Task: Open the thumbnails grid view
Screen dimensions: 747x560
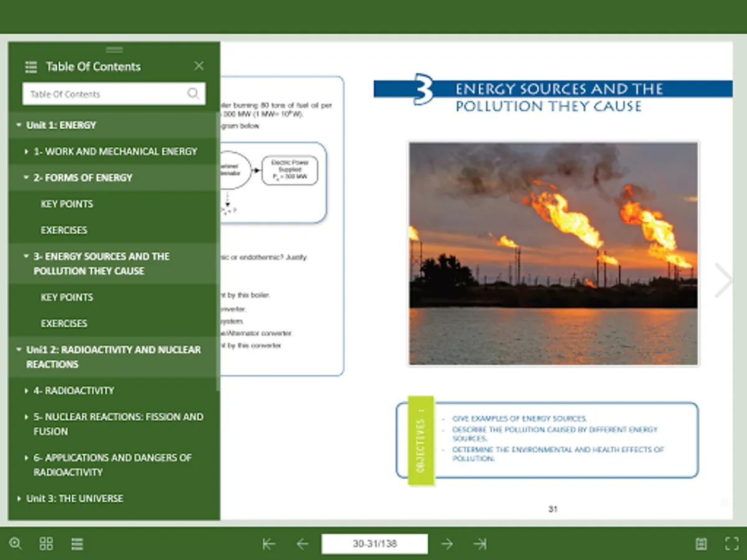Action: click(46, 543)
